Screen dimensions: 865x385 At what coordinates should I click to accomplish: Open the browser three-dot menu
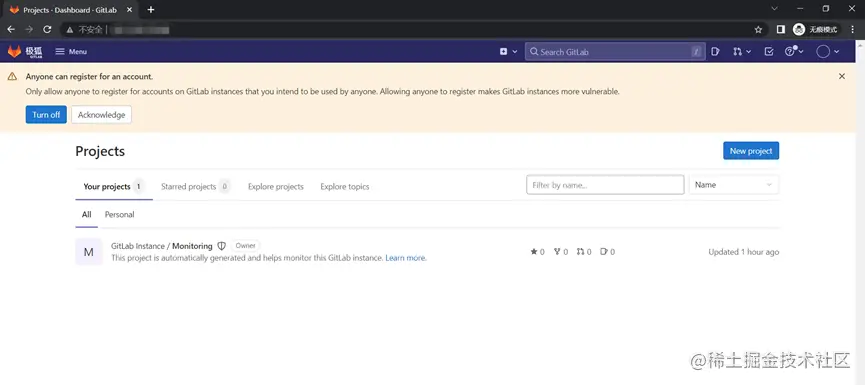pyautogui.click(x=852, y=29)
